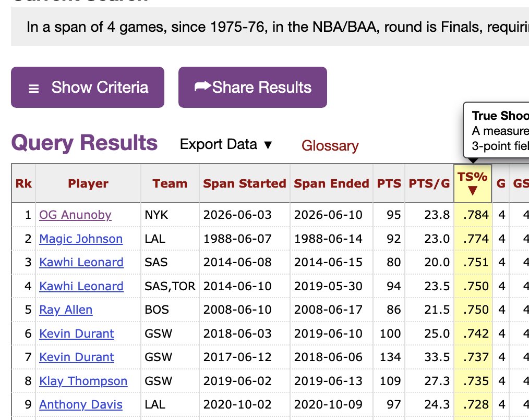Screen dimensions: 529x420
Task: Click the Share Results button
Action: [x=253, y=88]
